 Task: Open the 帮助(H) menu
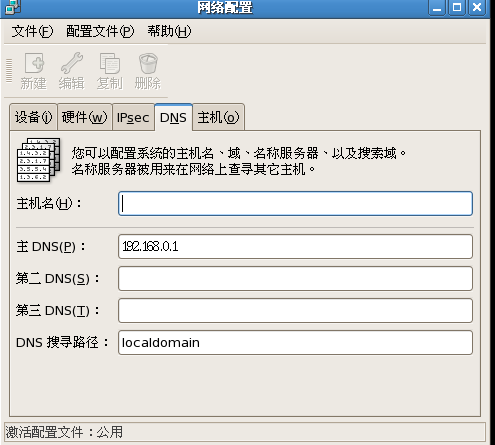click(x=169, y=31)
